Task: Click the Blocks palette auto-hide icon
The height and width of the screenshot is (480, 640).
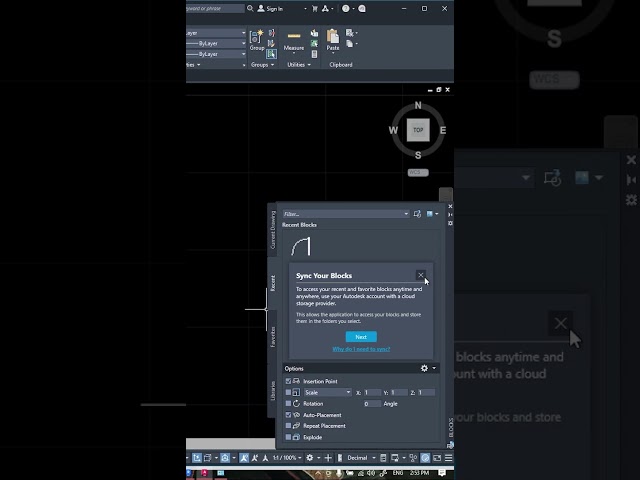Action: pos(450,215)
